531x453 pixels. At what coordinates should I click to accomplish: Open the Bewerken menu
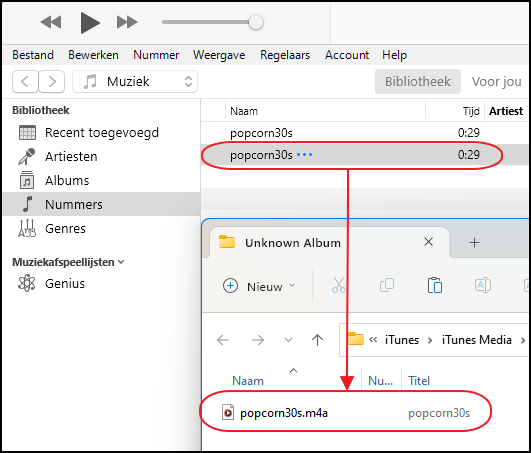point(93,55)
